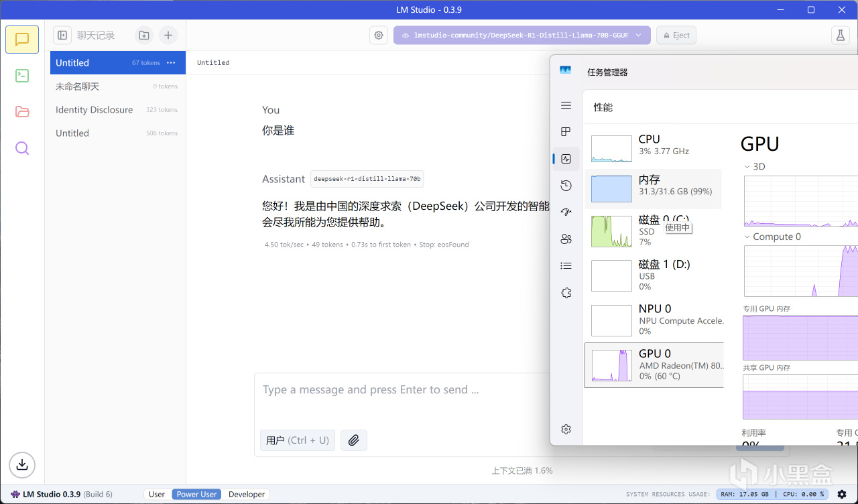Open the loaded model selector dropdown
858x504 pixels.
[x=522, y=36]
